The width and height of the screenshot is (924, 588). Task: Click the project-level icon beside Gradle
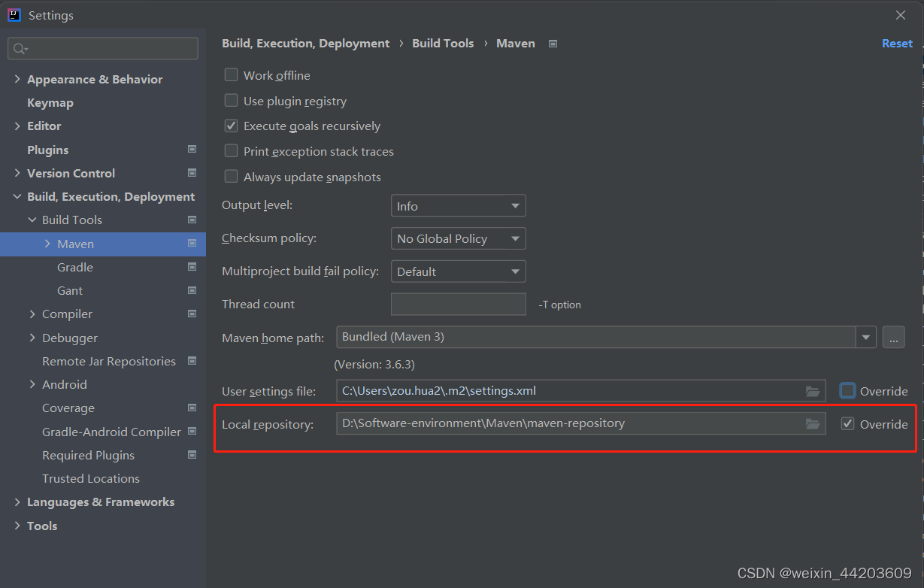[x=192, y=267]
